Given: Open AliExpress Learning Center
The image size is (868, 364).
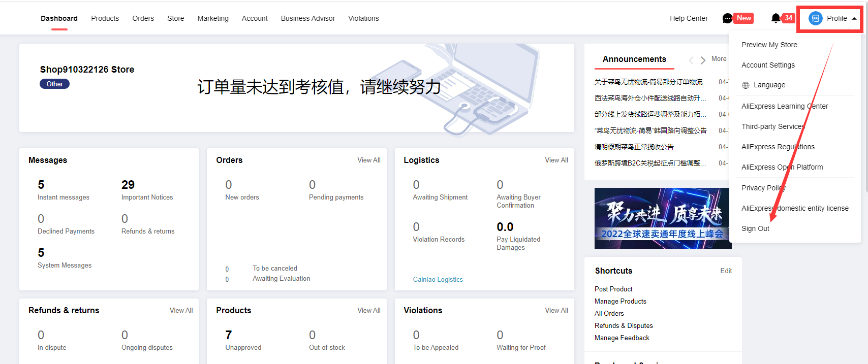Looking at the screenshot, I should click(785, 106).
